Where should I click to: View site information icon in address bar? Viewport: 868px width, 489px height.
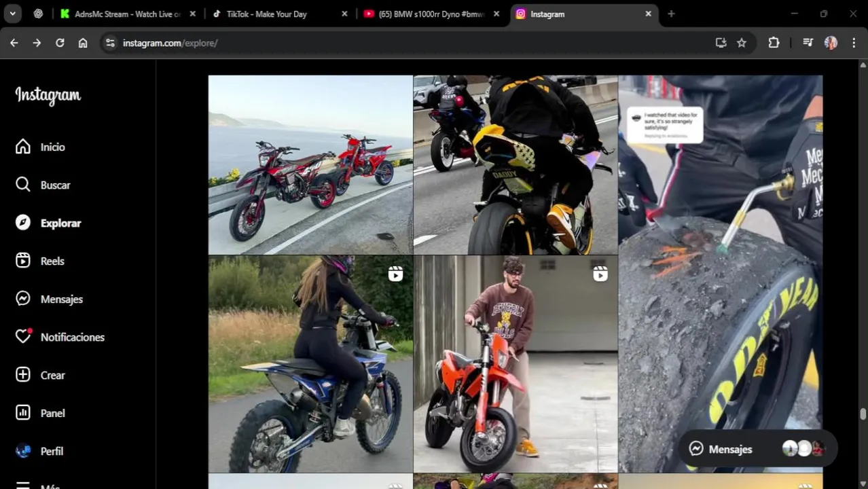point(110,43)
